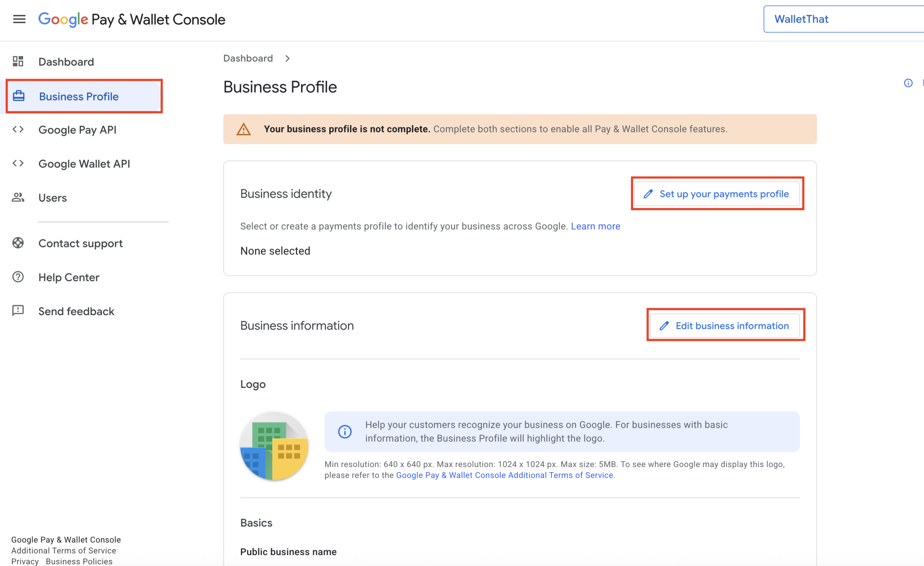This screenshot has width=924, height=566.
Task: Click the 'Business Profile' page heading
Action: pos(280,87)
